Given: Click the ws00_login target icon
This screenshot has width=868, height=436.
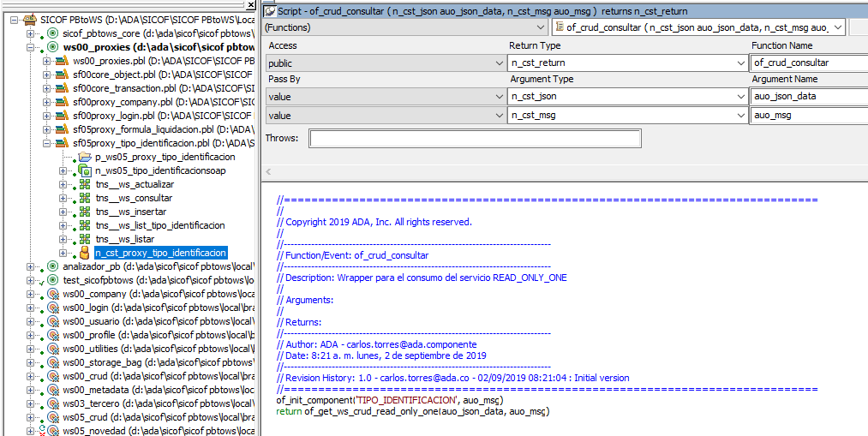Looking at the screenshot, I should click(52, 308).
